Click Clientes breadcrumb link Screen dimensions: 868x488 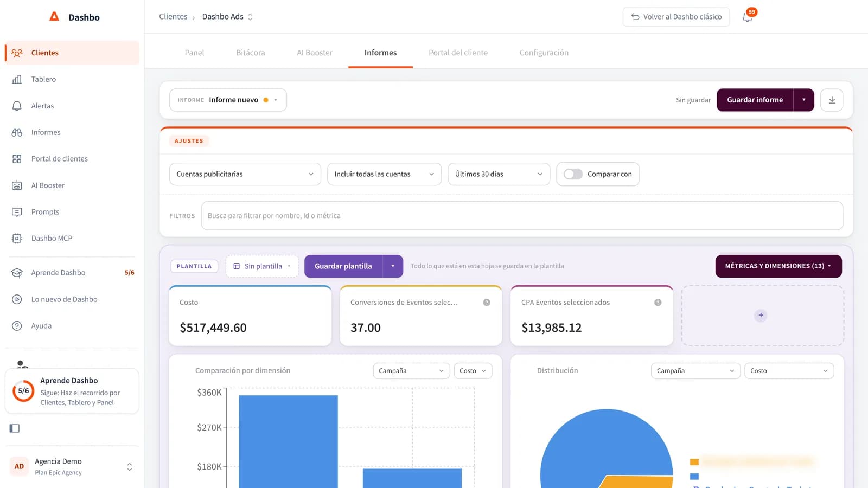(x=173, y=17)
